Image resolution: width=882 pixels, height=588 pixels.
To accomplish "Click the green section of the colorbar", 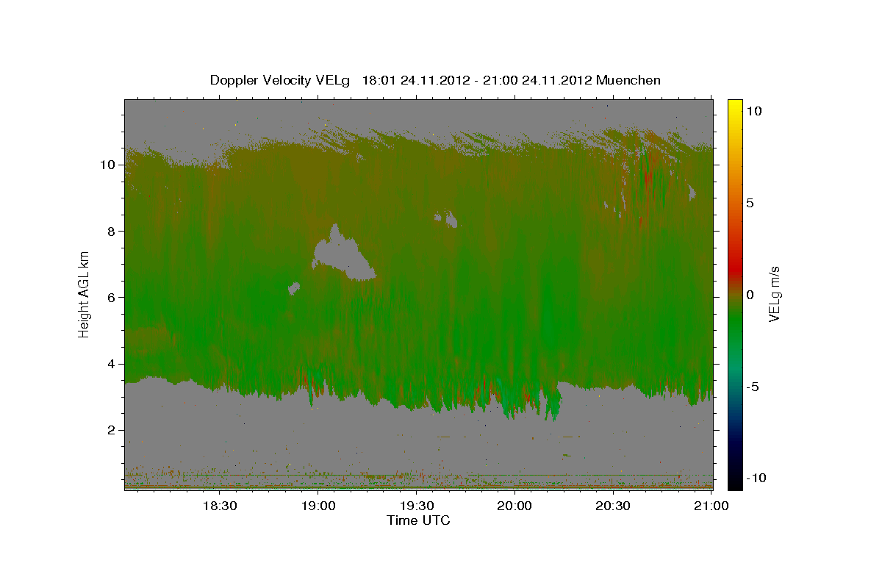I will coord(735,323).
